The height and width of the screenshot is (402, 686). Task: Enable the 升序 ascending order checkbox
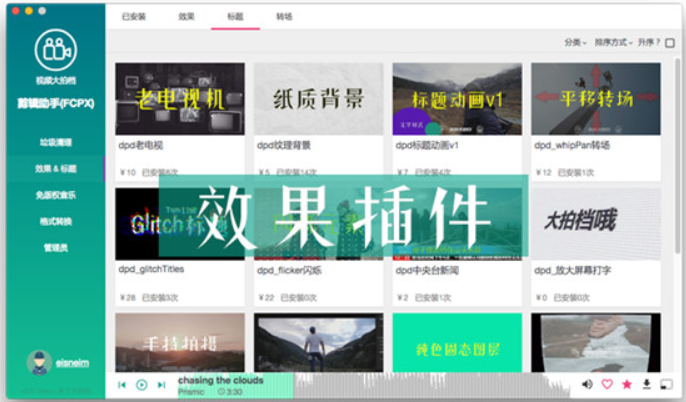tap(671, 42)
